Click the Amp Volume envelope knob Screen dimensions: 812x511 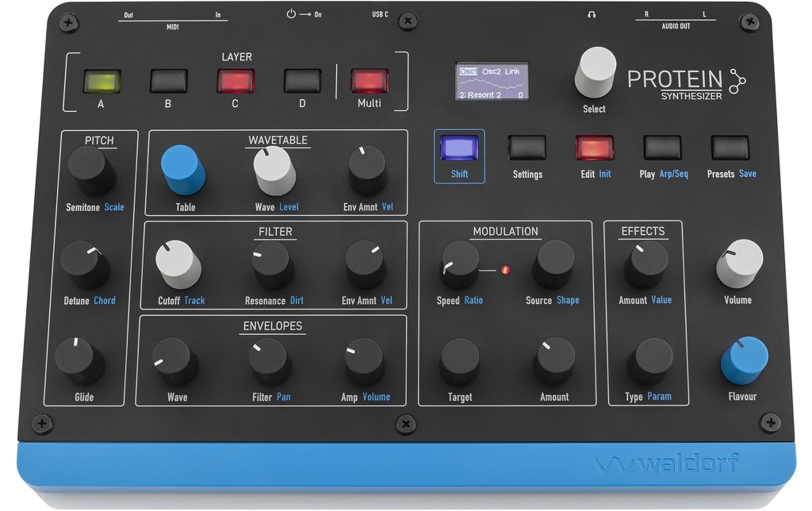click(x=365, y=361)
